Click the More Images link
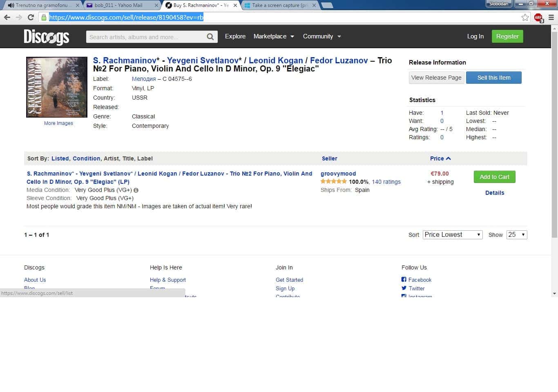 [x=58, y=123]
